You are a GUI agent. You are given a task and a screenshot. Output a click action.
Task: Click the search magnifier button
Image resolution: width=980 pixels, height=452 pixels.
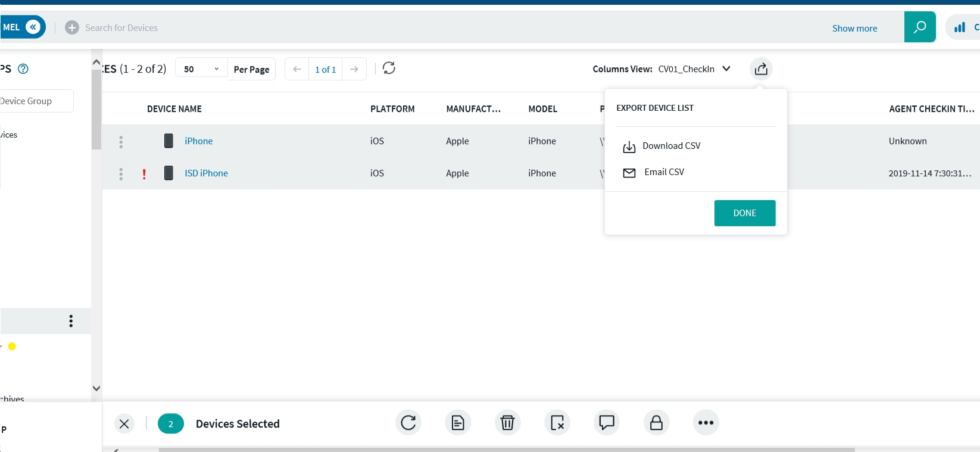click(x=919, y=27)
